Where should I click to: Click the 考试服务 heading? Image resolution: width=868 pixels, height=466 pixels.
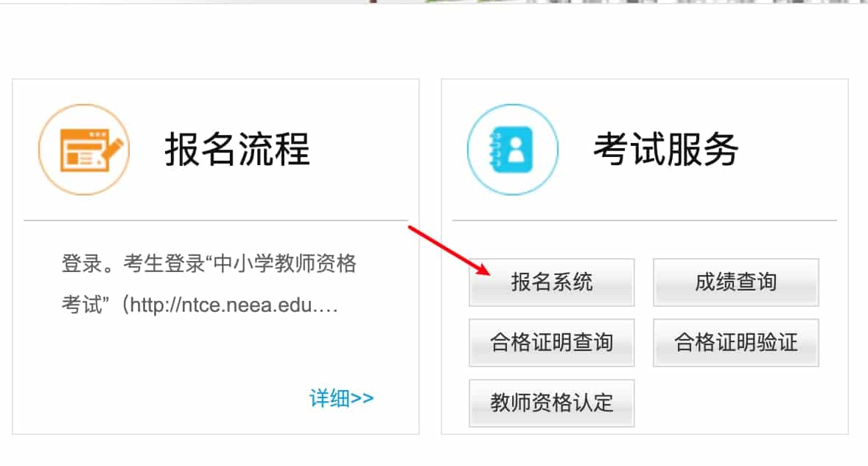tap(666, 150)
